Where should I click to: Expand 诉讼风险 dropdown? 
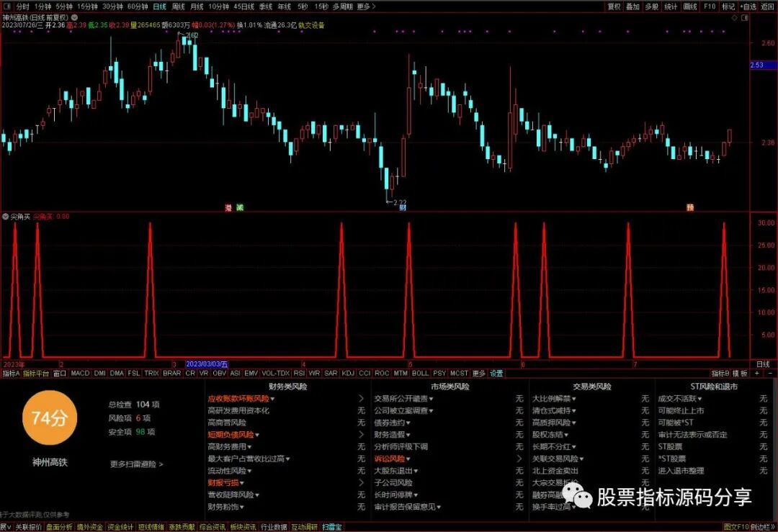pyautogui.click(x=408, y=459)
